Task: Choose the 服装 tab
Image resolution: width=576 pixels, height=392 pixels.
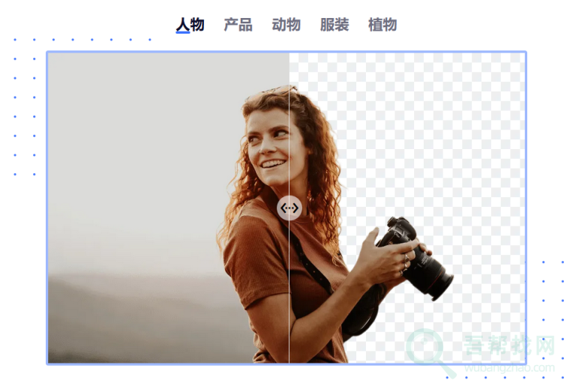Action: point(334,25)
